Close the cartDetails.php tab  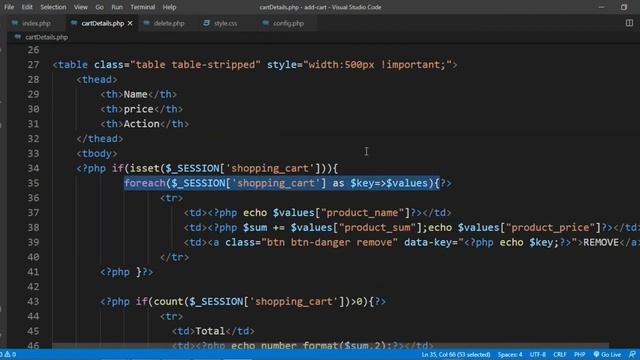click(130, 23)
